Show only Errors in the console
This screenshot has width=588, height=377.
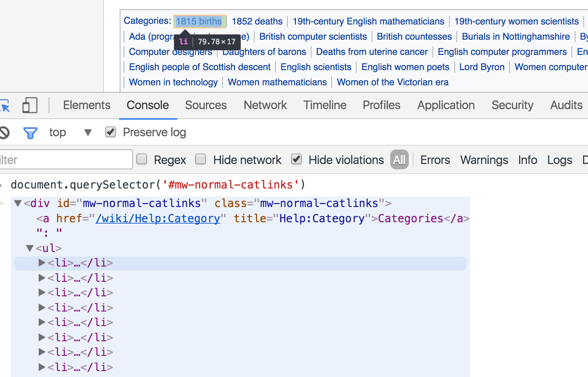[x=435, y=159]
